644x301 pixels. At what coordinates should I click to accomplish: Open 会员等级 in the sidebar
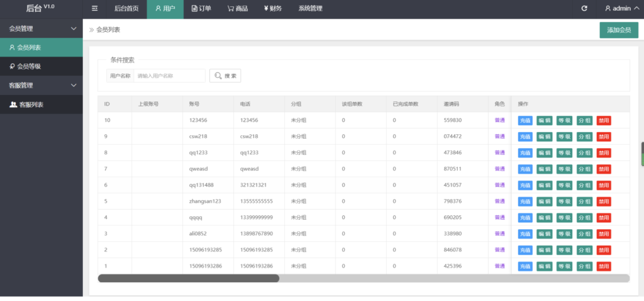click(x=41, y=66)
